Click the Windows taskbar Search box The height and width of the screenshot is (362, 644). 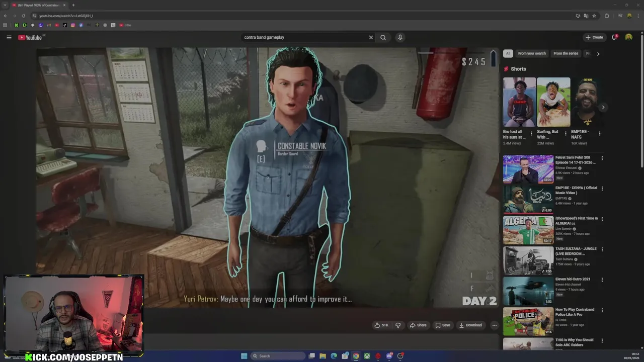(x=278, y=356)
